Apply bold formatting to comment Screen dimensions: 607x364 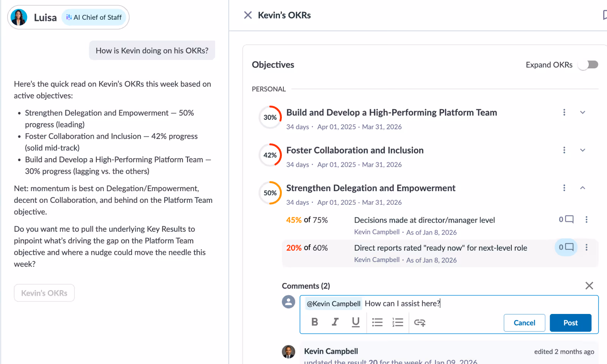pyautogui.click(x=315, y=322)
